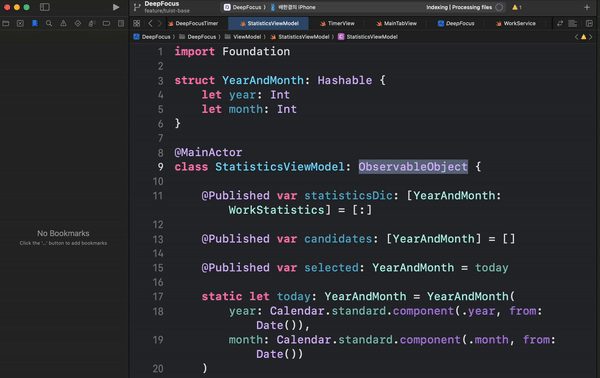Open the Debug navigator icon
600x378 pixels.
(x=92, y=23)
